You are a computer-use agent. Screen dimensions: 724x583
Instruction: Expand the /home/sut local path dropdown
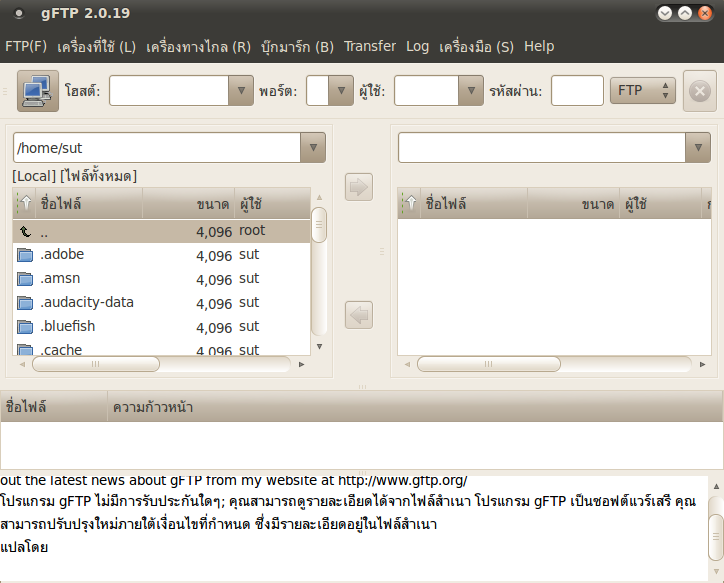(313, 148)
